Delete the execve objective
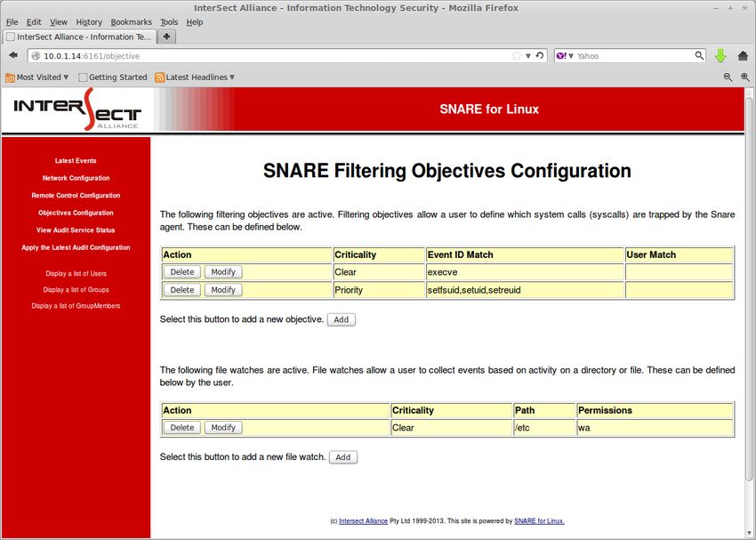This screenshot has width=756, height=540. pyautogui.click(x=181, y=272)
